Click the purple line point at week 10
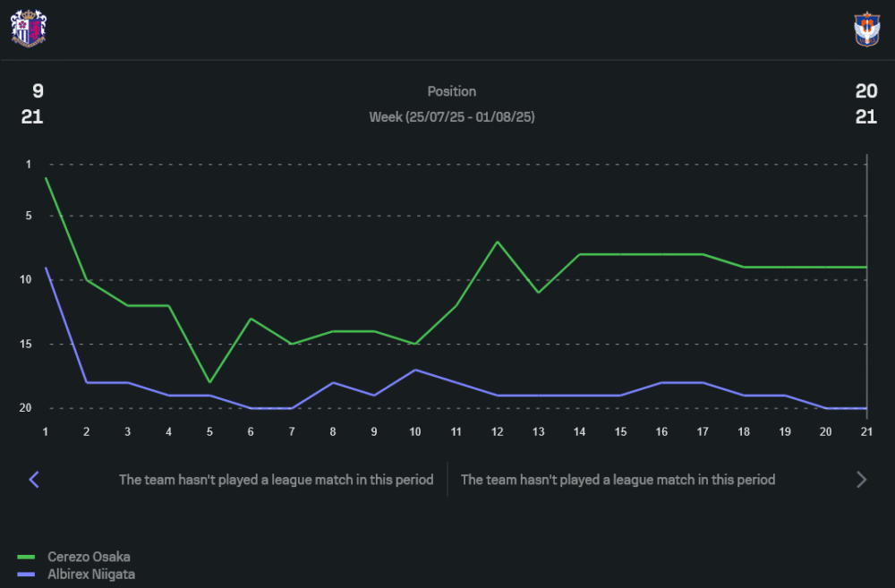 click(x=415, y=370)
